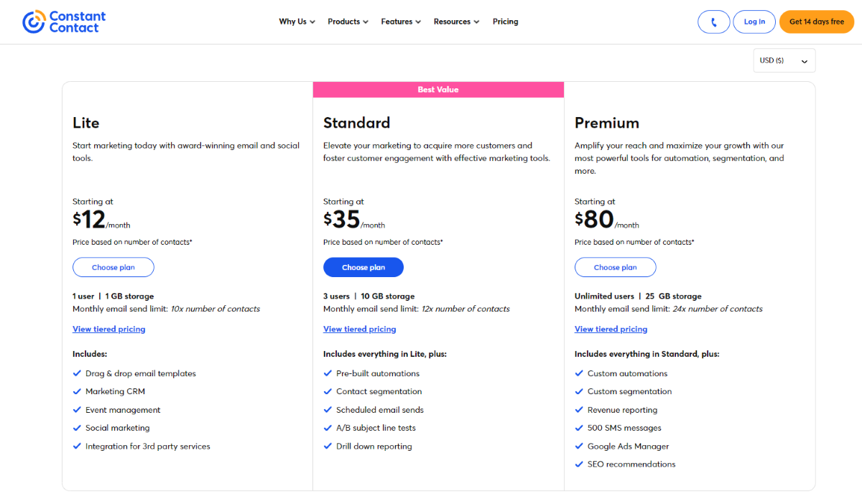Expand the Products menu

[x=348, y=22]
